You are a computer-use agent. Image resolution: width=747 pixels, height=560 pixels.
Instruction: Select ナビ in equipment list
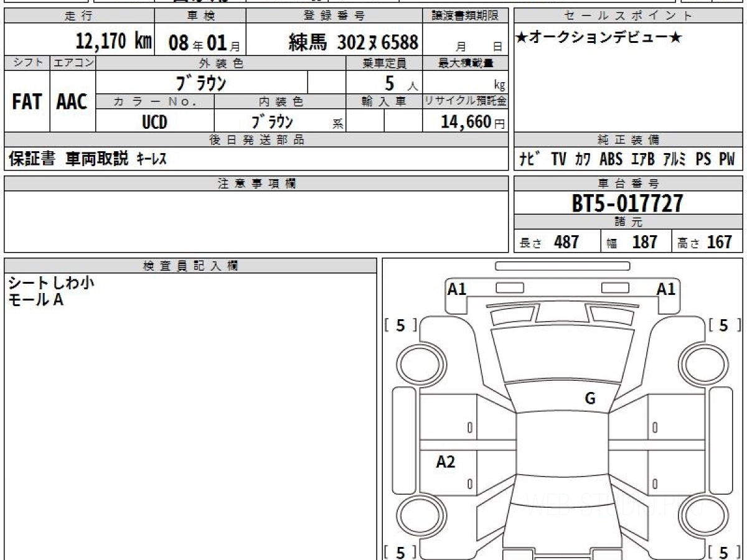tap(530, 159)
